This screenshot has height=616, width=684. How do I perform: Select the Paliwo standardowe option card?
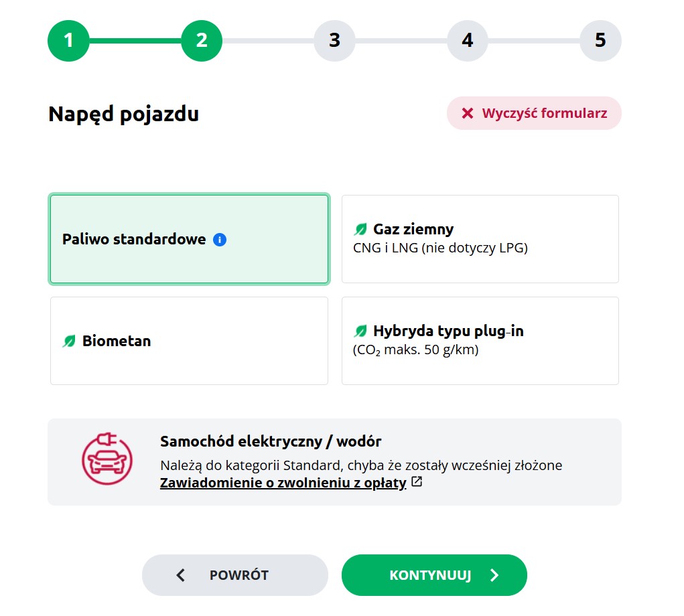tap(189, 239)
